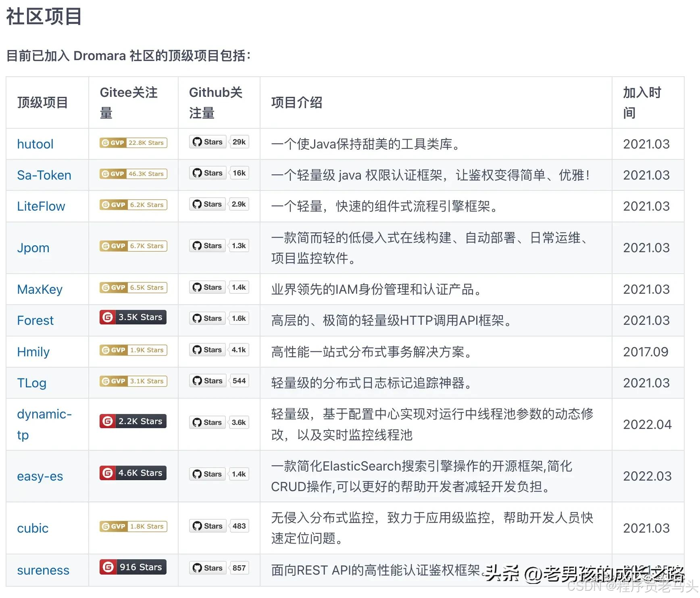Click the GitHub Stars button in hutool row

click(208, 142)
